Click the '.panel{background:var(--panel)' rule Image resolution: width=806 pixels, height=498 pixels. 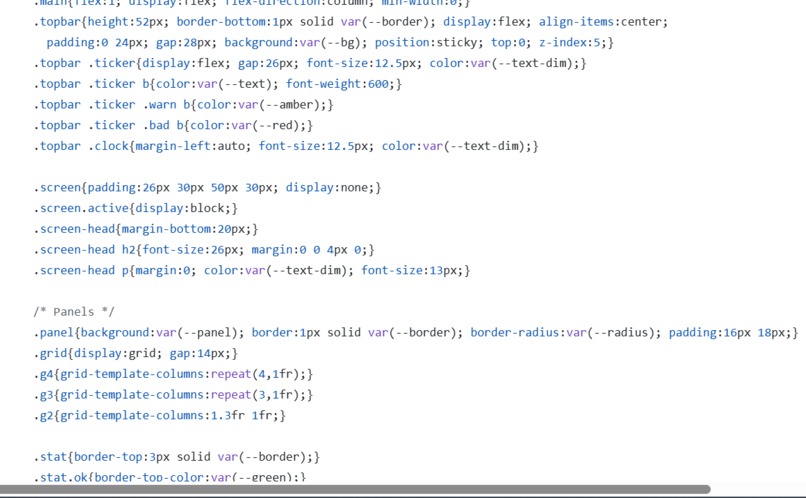[x=416, y=333]
